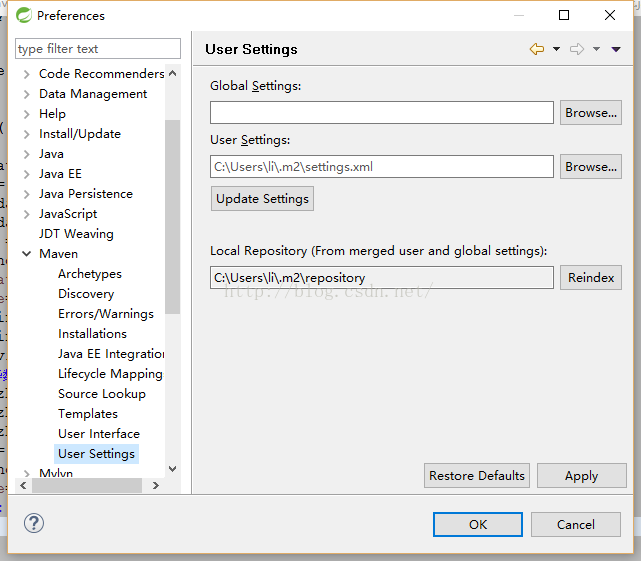Select the Maven category label
This screenshot has height=561, width=641.
[x=58, y=254]
